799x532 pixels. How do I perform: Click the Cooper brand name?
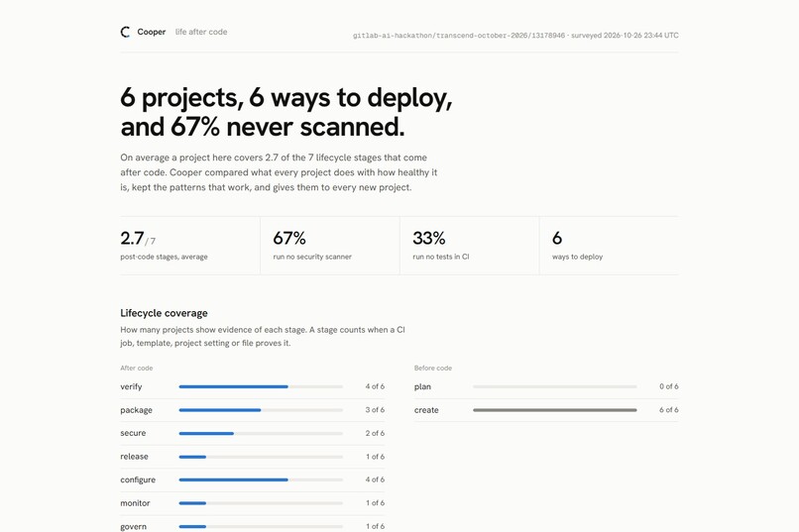pos(152,32)
